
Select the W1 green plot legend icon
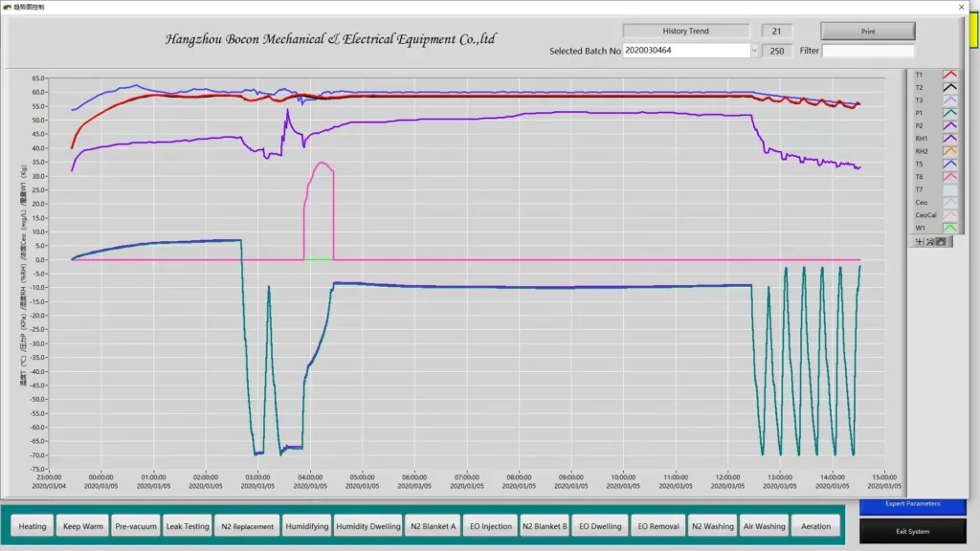coord(949,228)
